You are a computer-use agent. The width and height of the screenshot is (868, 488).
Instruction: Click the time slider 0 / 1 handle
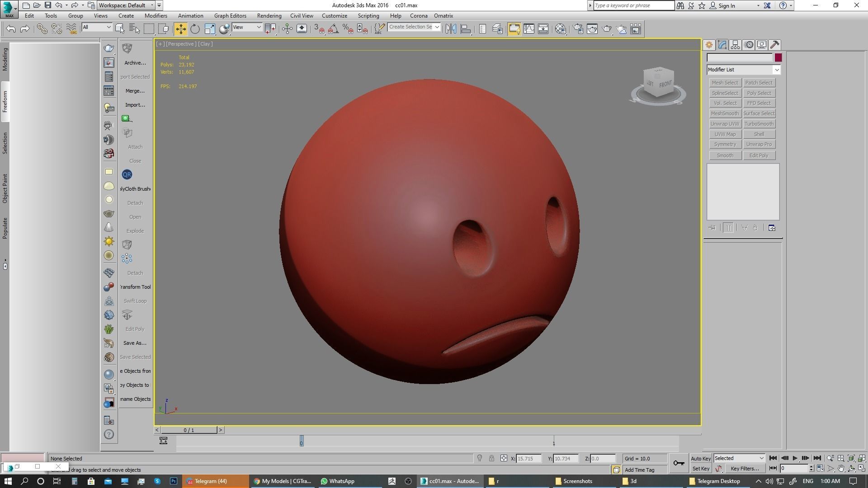point(189,430)
